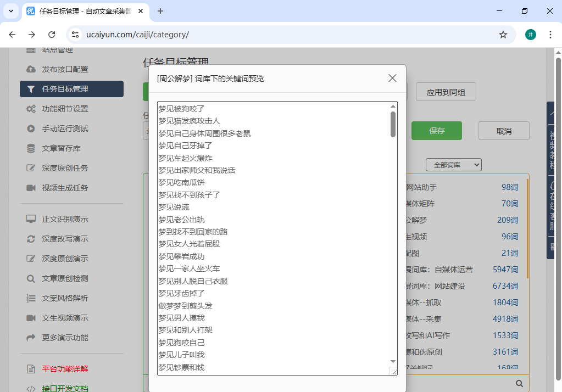Open the 文章暂存库 database icon
The height and width of the screenshot is (392, 562).
pyautogui.click(x=31, y=148)
